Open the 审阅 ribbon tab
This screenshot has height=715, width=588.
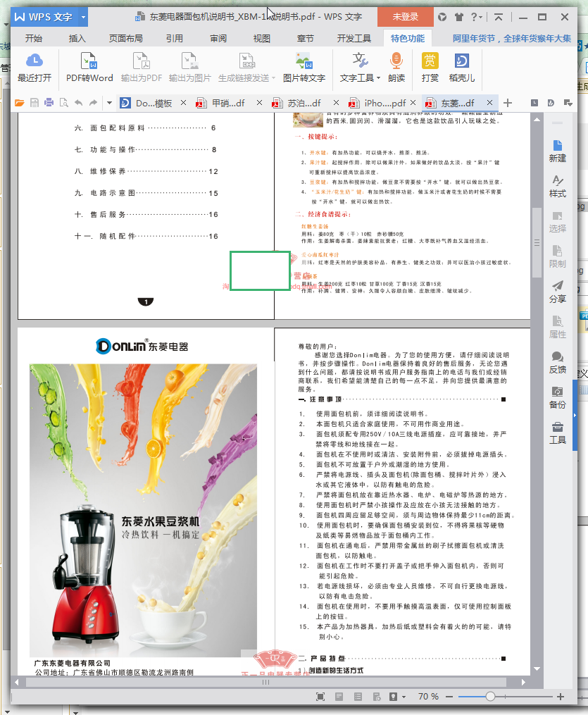(218, 38)
